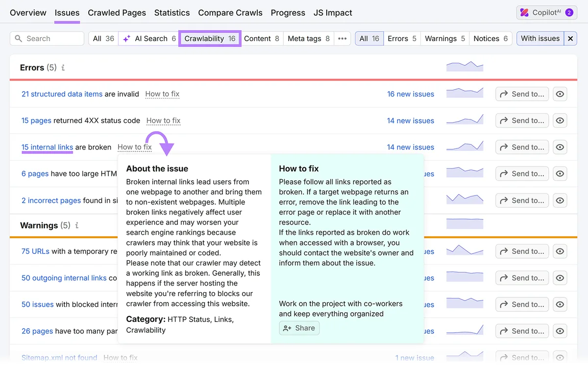This screenshot has width=588, height=369.
Task: Send structured data issue to a tool
Action: [522, 94]
